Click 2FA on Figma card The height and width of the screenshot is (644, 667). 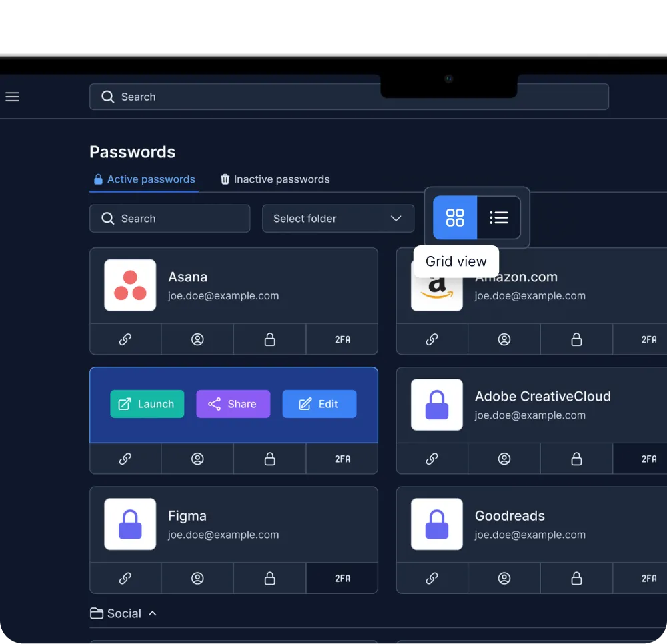(x=342, y=578)
